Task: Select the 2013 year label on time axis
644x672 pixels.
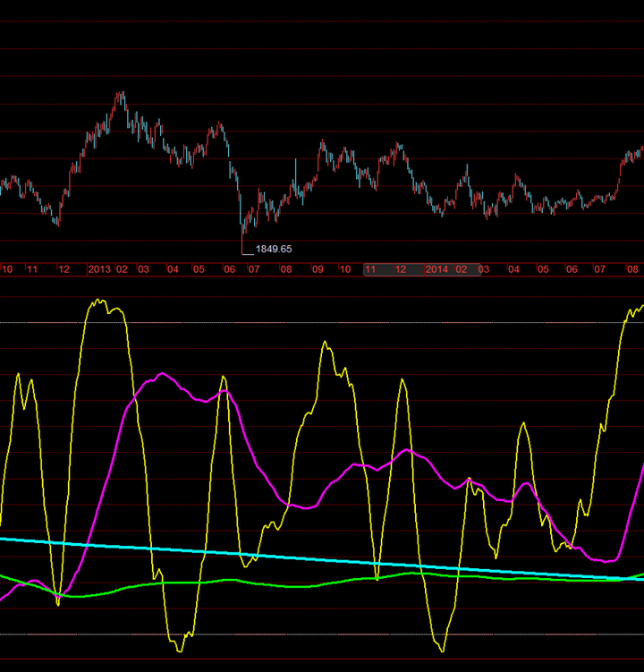Action: [x=99, y=269]
